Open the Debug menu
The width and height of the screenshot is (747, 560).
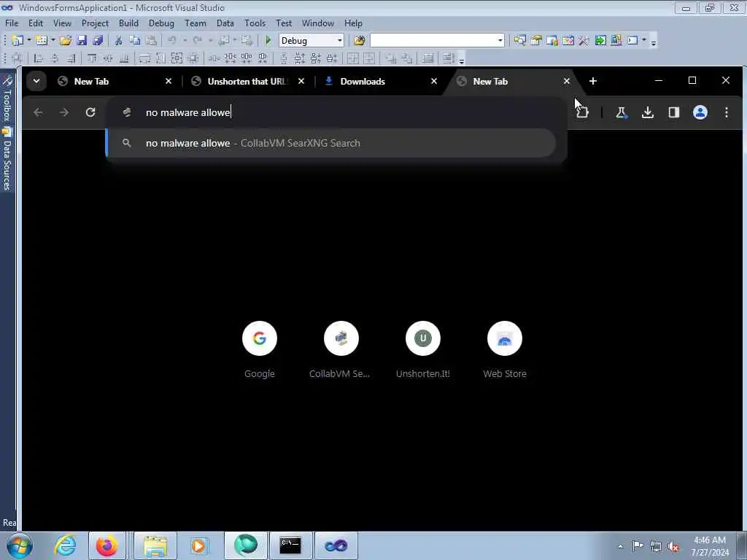161,23
